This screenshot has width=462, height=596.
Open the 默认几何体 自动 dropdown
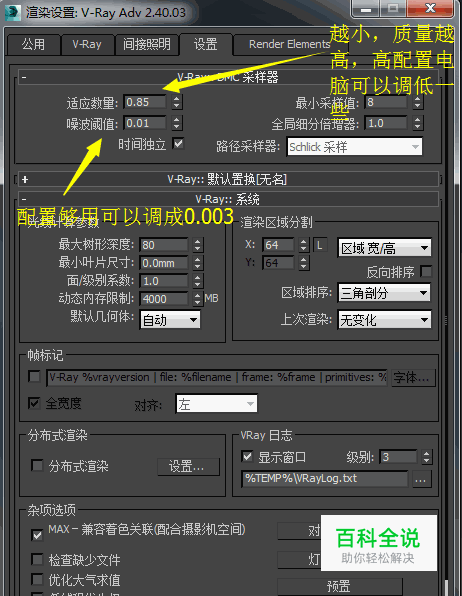[x=170, y=320]
